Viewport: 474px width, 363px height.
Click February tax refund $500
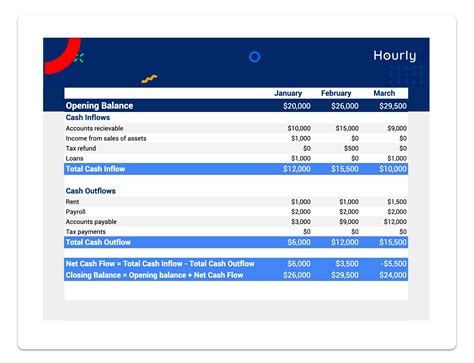pos(351,148)
